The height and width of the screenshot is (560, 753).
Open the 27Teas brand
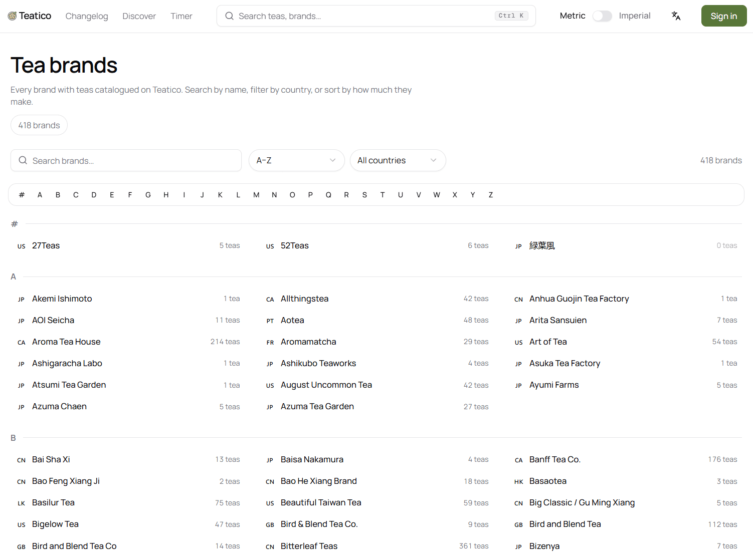tap(128, 245)
